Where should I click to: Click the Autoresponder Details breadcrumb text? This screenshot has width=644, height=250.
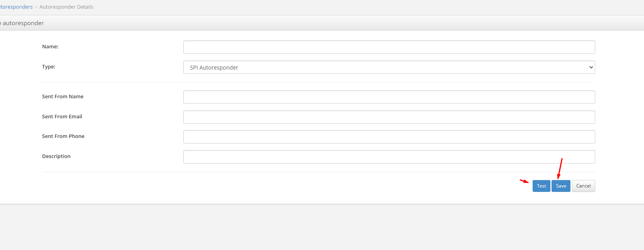66,7
